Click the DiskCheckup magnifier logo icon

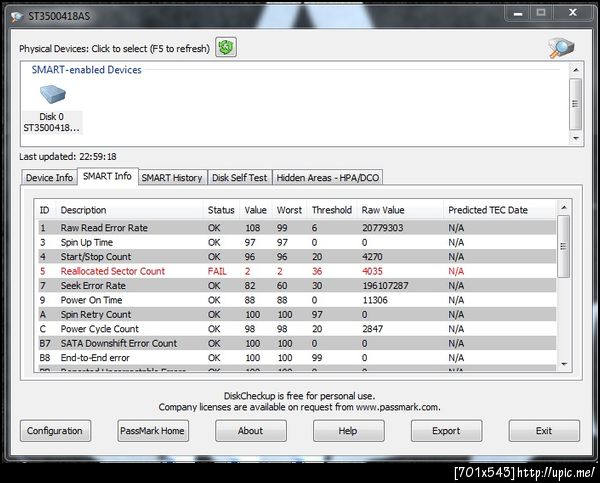(x=561, y=48)
